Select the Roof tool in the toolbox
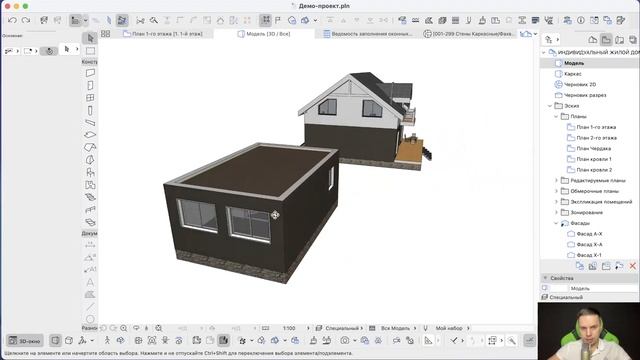640x360 pixels. [x=90, y=147]
